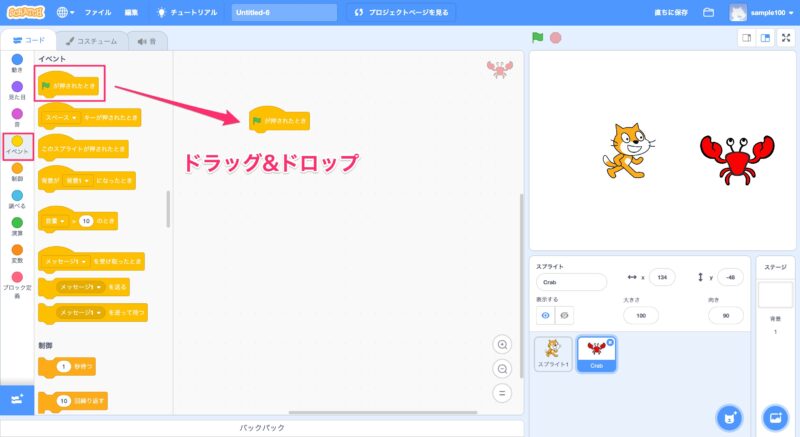800x437 pixels.
Task: Select the Crab sprite thumbnail
Action: (598, 353)
